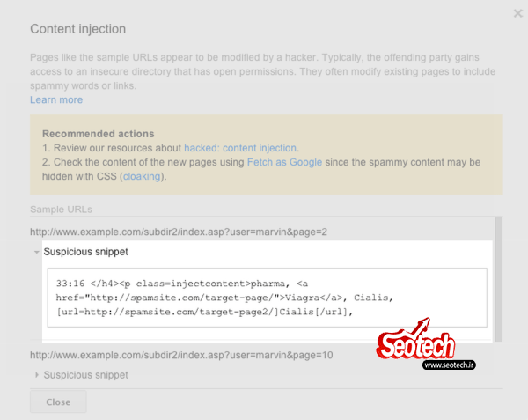Click inside the injected code snippet box
The height and width of the screenshot is (420, 528).
pos(267,298)
